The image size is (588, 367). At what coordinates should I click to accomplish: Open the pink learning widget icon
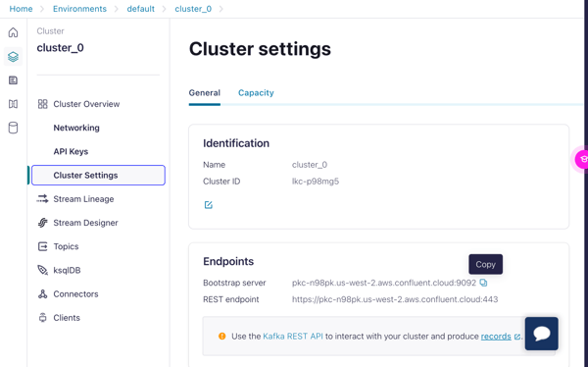tap(582, 159)
